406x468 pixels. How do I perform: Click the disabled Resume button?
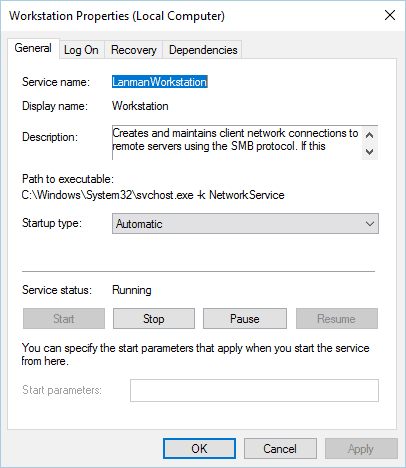[x=337, y=319]
